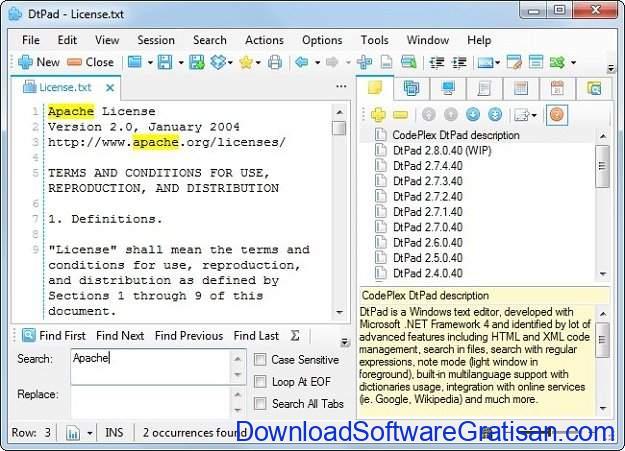Open the dropdown next to green arrows icon
The image size is (625, 451).
573,63
